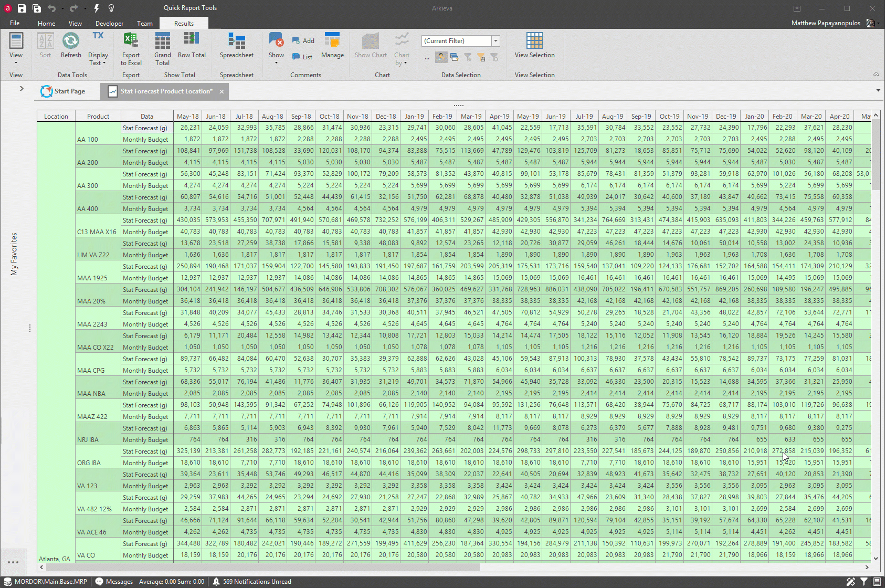Click the Undo arrow icon
The image size is (886, 588).
(51, 8)
